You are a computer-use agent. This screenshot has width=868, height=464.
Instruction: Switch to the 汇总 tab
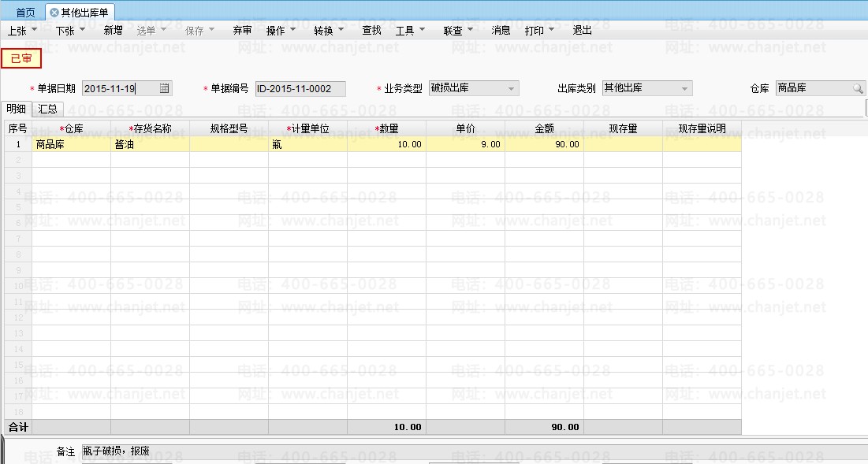coord(47,109)
